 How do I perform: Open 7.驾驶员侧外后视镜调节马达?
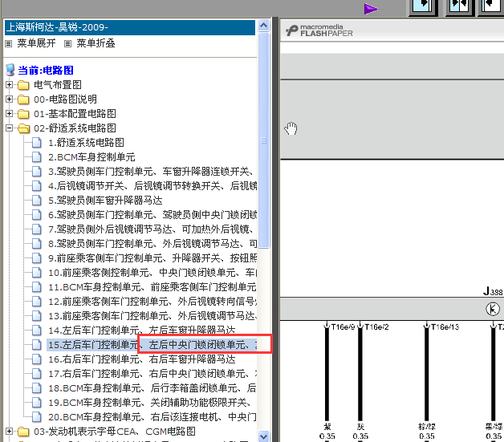pyautogui.click(x=151, y=229)
